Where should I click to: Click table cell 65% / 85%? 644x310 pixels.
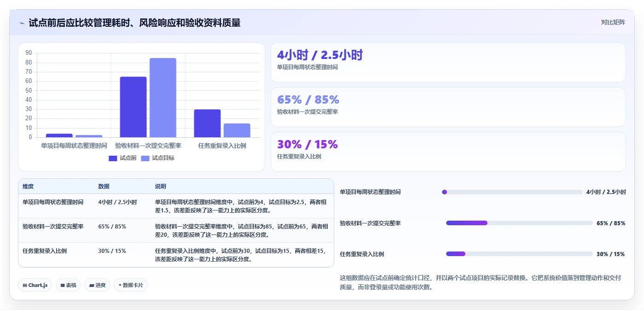112,227
